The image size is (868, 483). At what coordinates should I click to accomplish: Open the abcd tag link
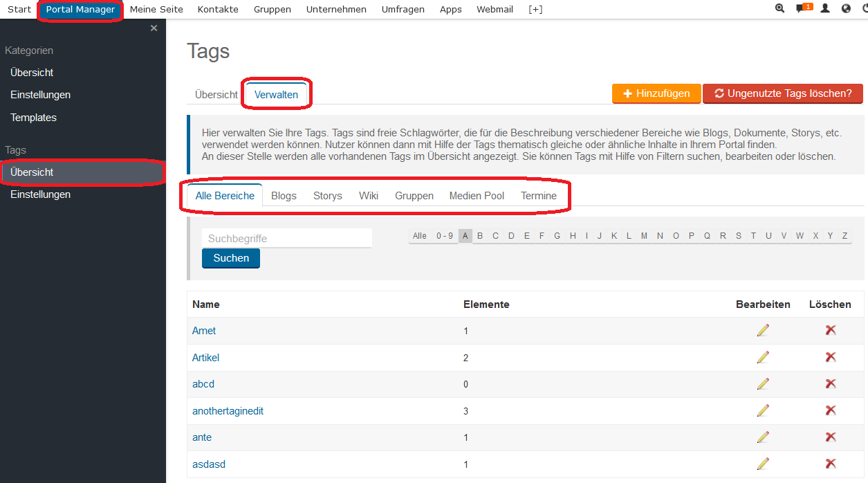tap(203, 384)
